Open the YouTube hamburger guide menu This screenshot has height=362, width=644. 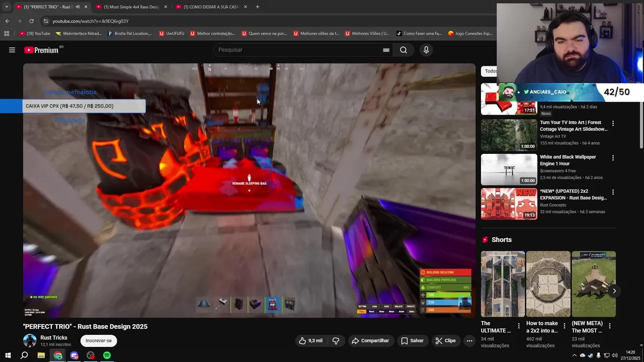(12, 50)
